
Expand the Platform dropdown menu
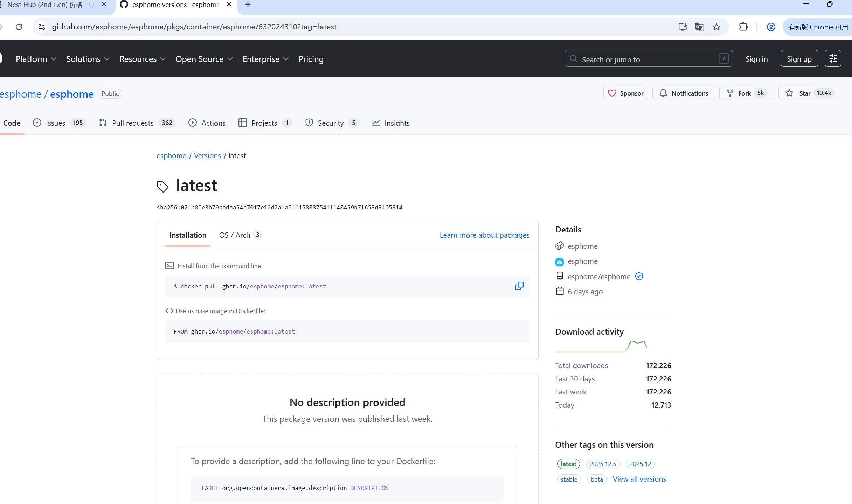(36, 59)
